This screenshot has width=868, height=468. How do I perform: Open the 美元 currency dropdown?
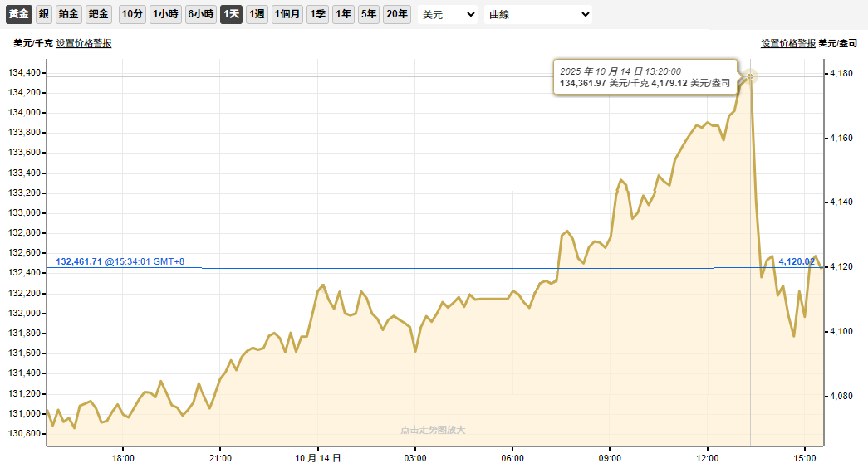448,14
